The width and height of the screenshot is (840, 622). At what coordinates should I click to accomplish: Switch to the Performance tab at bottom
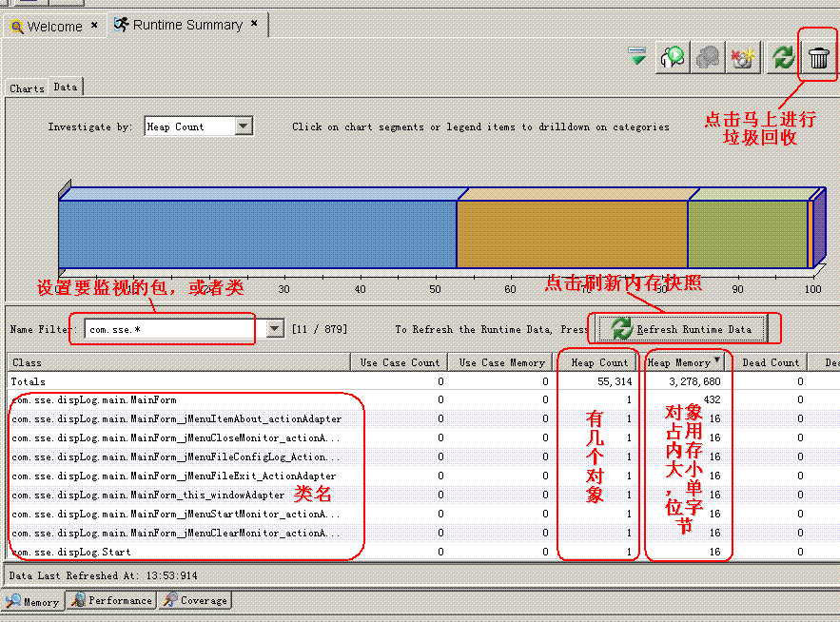pos(111,601)
